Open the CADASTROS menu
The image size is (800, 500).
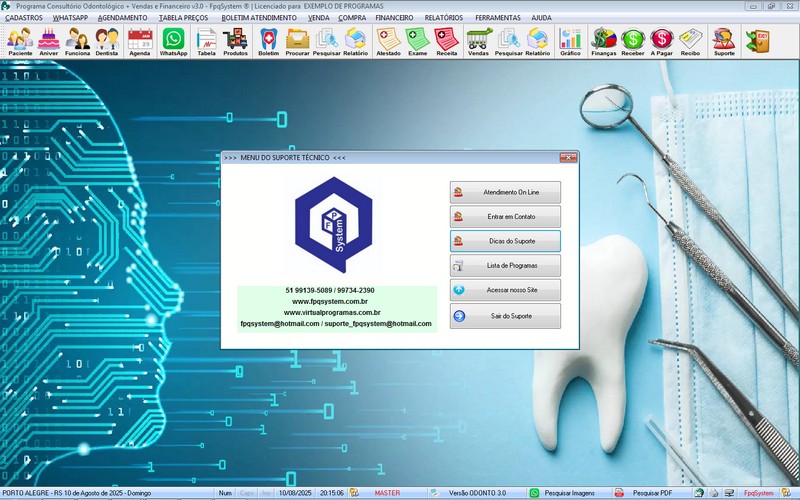[24, 18]
